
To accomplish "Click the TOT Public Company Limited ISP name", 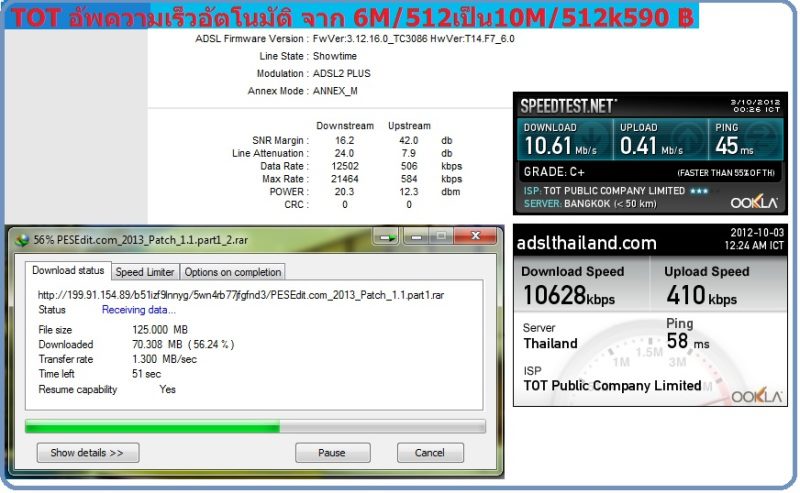I will [612, 385].
